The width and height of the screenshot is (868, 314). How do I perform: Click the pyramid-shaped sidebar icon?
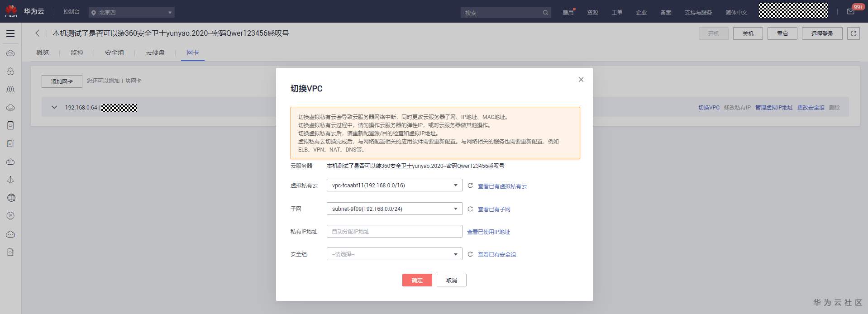click(10, 180)
